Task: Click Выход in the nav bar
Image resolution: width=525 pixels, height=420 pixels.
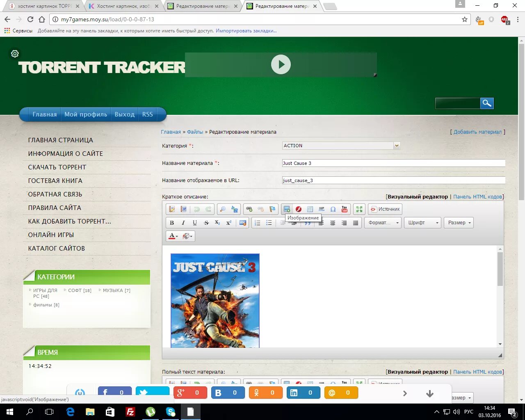Action: pyautogui.click(x=124, y=114)
